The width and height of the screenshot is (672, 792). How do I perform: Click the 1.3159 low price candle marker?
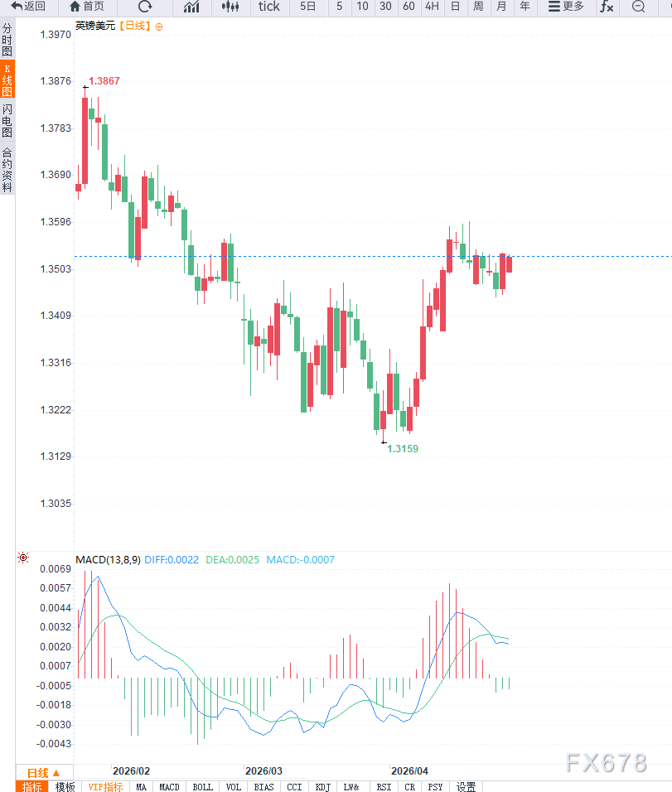click(383, 442)
